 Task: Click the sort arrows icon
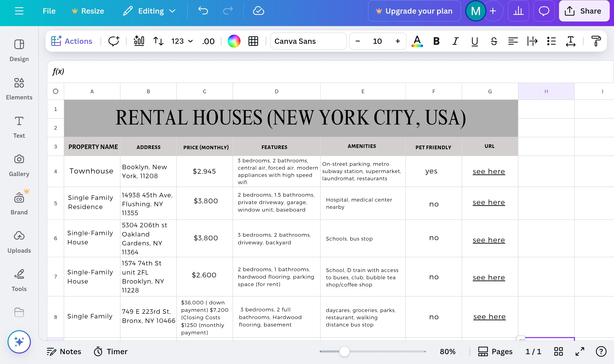tap(158, 41)
